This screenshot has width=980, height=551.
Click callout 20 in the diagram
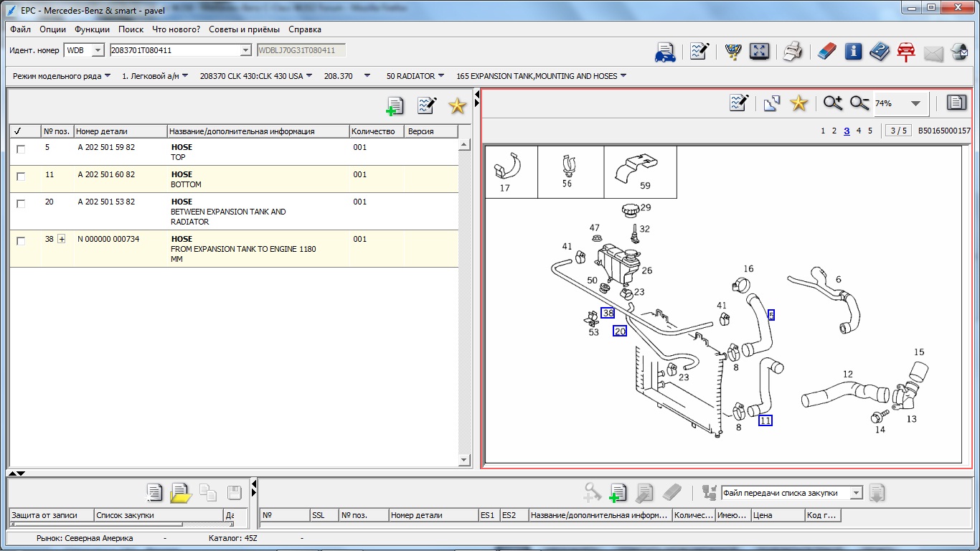(x=620, y=331)
